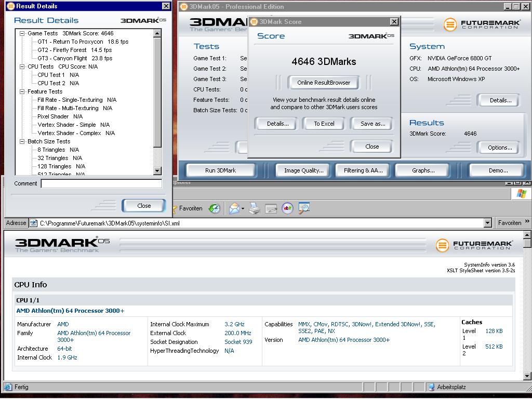Select GT2 - Firefly Forest row
Viewport: 532px width, 399px height.
click(x=75, y=50)
